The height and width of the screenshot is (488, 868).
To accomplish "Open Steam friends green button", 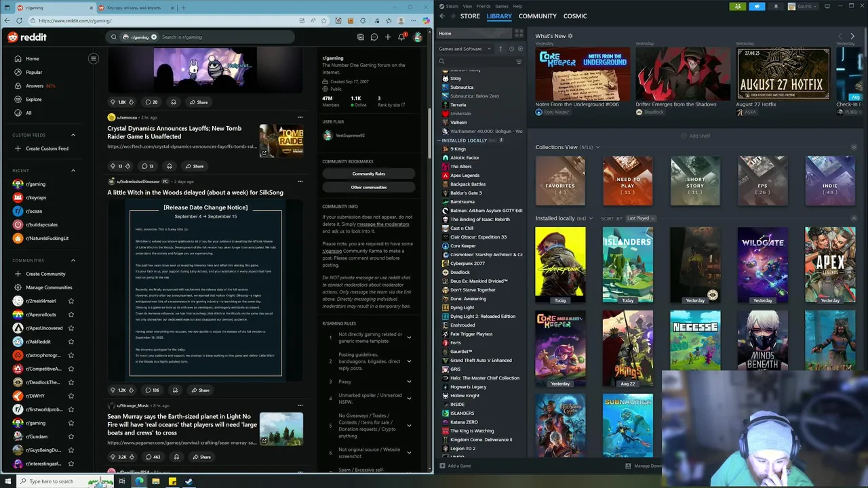I will tap(738, 6).
